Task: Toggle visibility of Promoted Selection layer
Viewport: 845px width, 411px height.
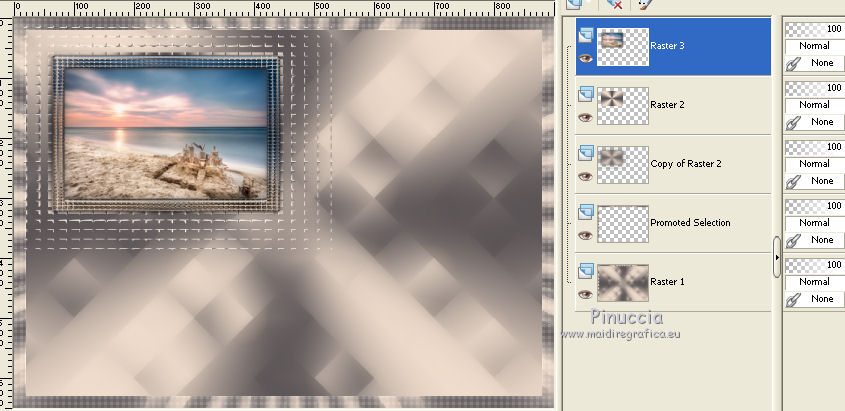Action: 585,235
